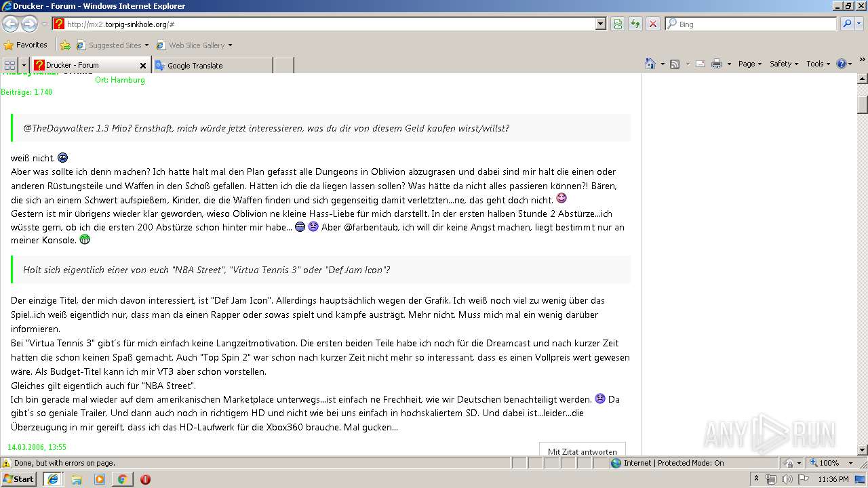868x488 pixels.
Task: Click pink smiley after 'geht doch nicht.'
Action: pyautogui.click(x=561, y=199)
